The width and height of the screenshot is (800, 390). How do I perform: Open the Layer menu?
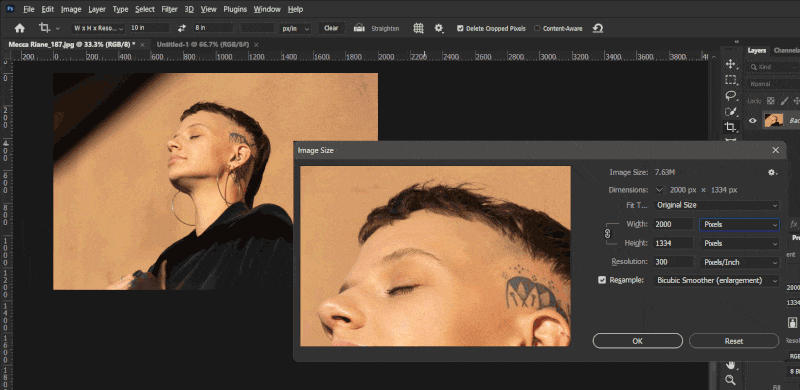pos(97,9)
